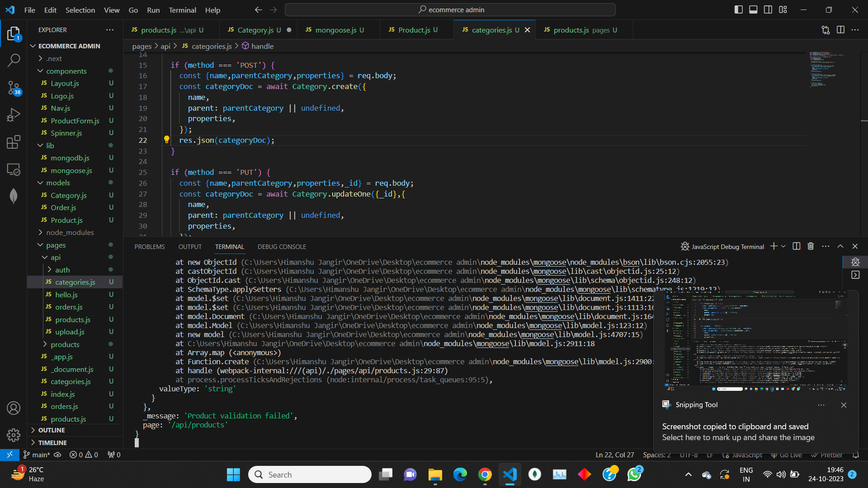Open the MongoDB extension panel
Viewport: 868px width, 488px height.
[x=14, y=196]
